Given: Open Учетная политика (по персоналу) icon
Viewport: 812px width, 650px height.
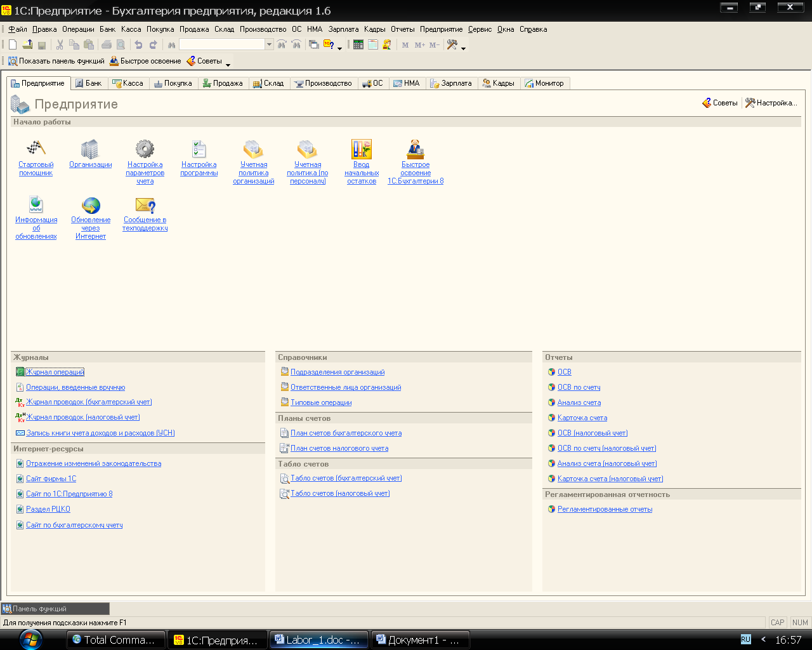Looking at the screenshot, I should 307,149.
